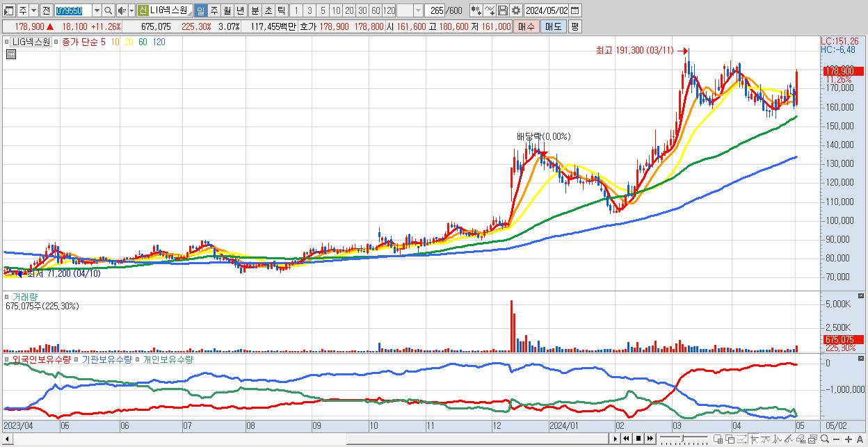Open chart settings gear icon

[516, 10]
